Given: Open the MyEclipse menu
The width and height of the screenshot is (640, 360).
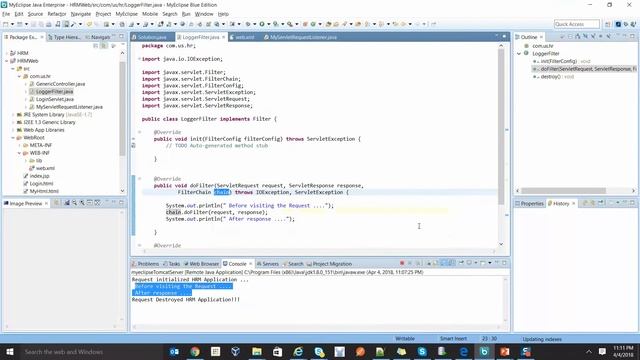Looking at the screenshot, I should tap(127, 14).
